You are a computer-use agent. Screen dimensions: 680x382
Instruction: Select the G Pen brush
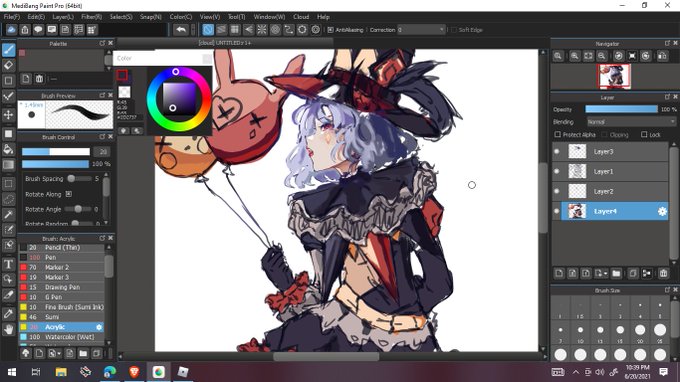(62, 297)
